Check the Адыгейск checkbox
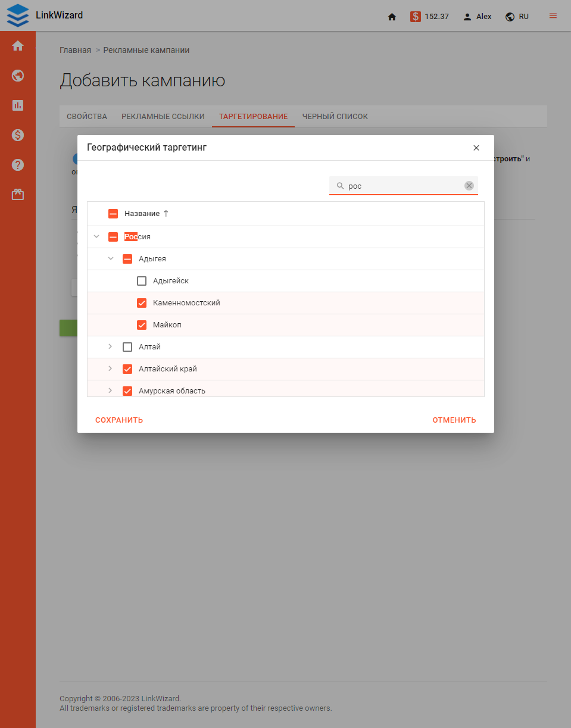Screen dimensions: 571x728 click(141, 280)
